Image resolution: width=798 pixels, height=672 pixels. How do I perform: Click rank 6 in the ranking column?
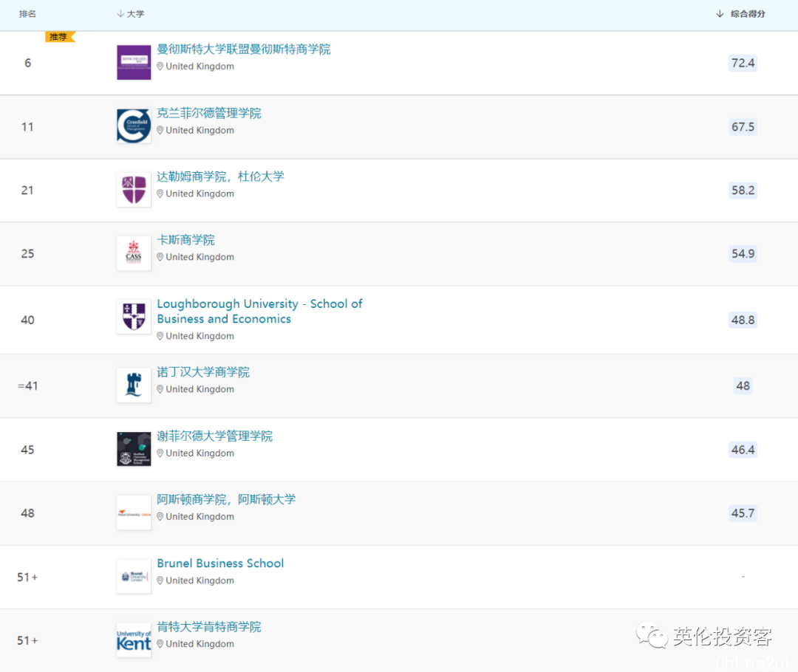click(x=28, y=63)
